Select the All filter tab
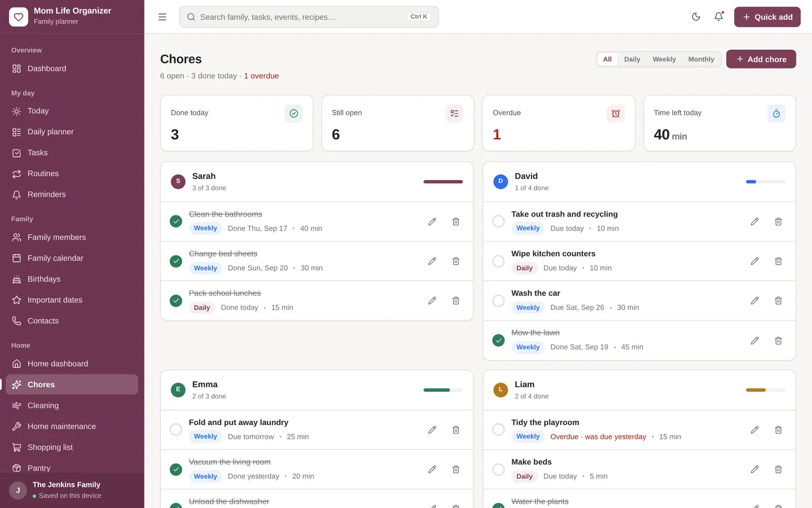 [x=607, y=59]
